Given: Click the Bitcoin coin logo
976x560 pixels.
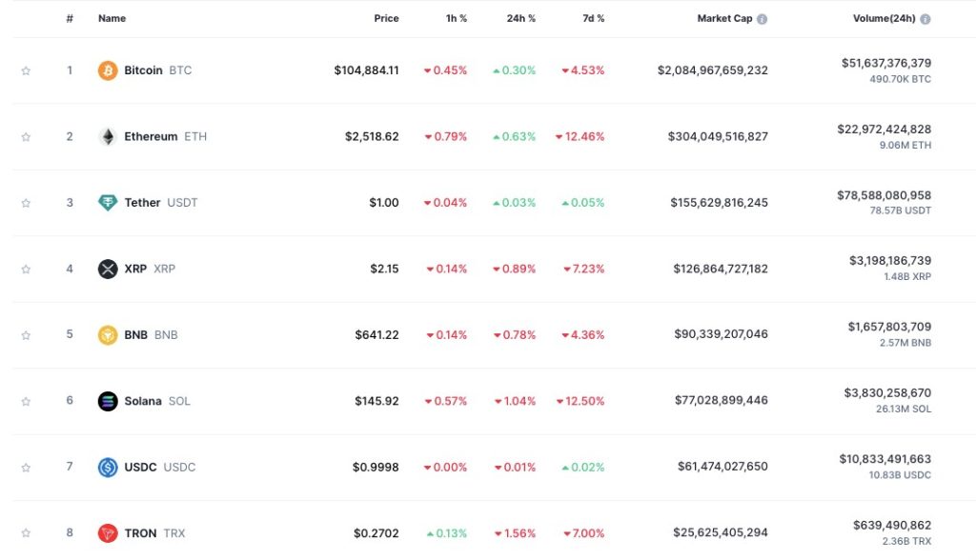Looking at the screenshot, I should click(x=108, y=70).
